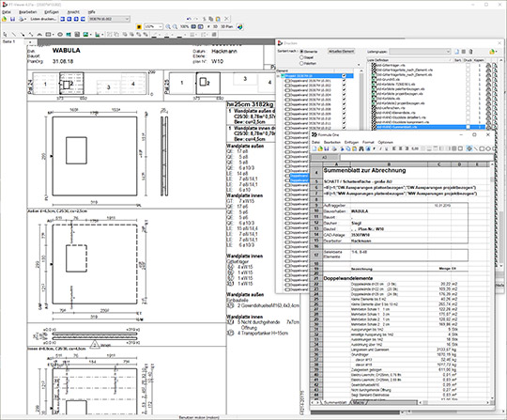
Task: Zoom in magnifier icon
Action: (x=168, y=26)
